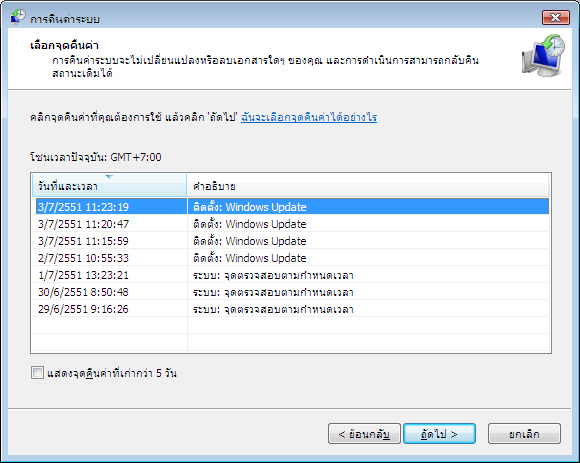Go back with the ย้อนกลับ button
The image size is (580, 463).
pos(364,434)
